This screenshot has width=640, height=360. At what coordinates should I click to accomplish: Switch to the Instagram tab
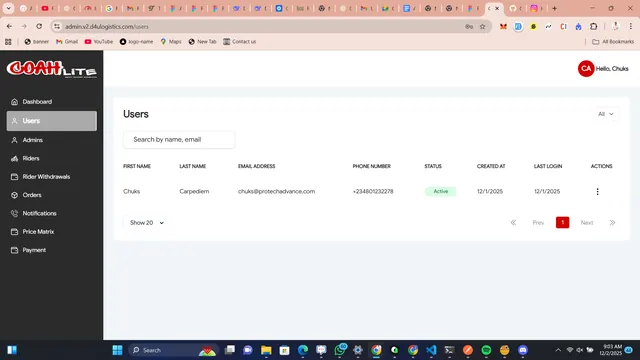point(537,8)
